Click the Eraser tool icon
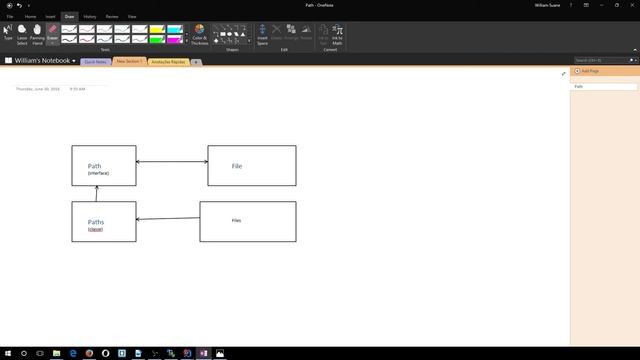 [52, 29]
